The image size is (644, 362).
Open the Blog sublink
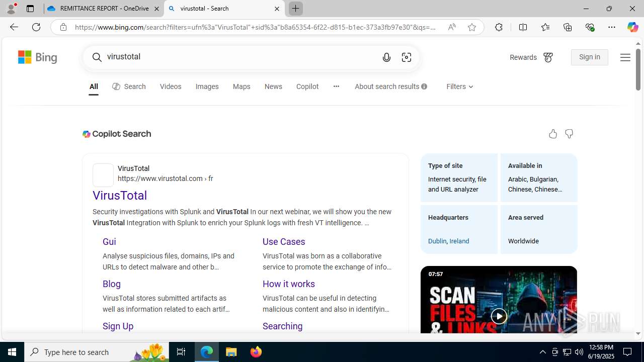tap(112, 284)
